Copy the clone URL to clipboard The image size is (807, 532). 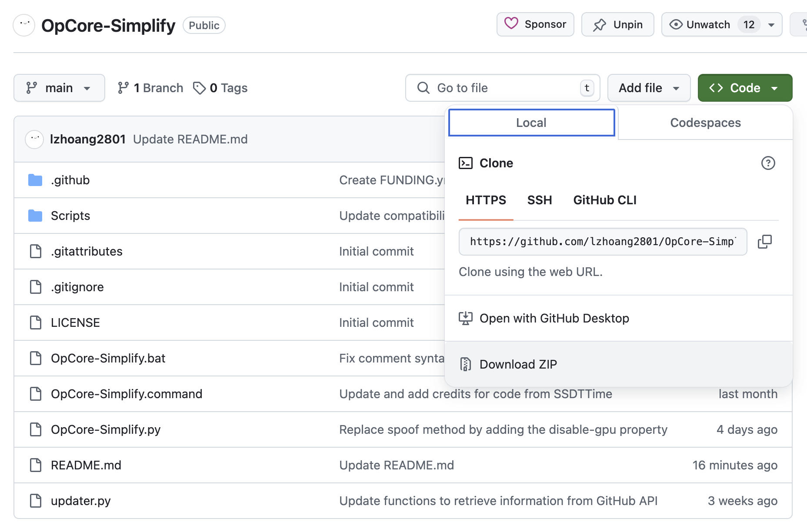click(x=764, y=242)
